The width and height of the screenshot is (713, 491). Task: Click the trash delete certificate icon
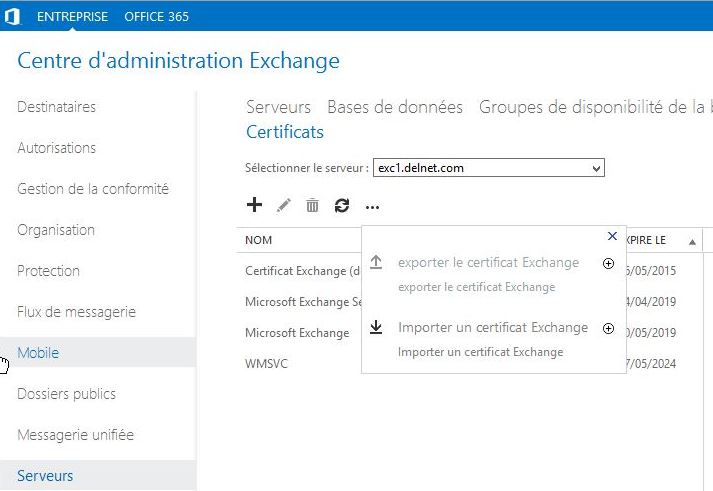click(312, 205)
